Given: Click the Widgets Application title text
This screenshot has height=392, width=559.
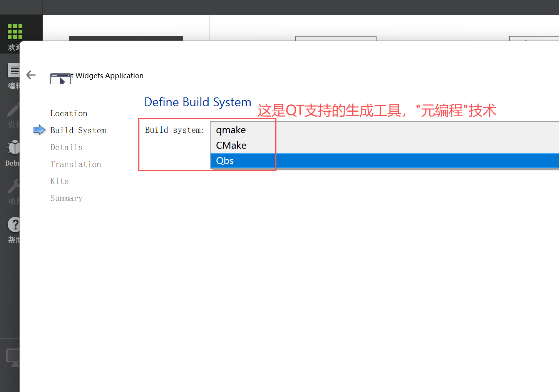Looking at the screenshot, I should (x=109, y=76).
